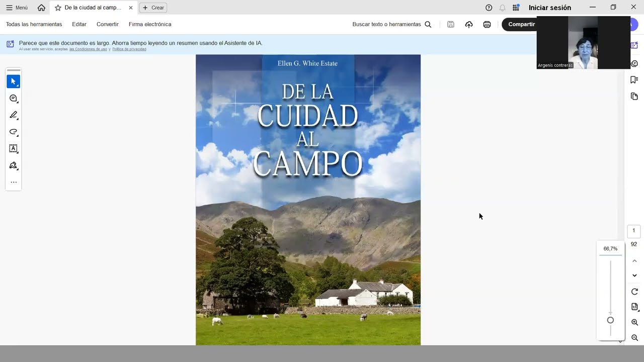This screenshot has height=362, width=644.
Task: Click the book cover page image
Action: coord(308,200)
